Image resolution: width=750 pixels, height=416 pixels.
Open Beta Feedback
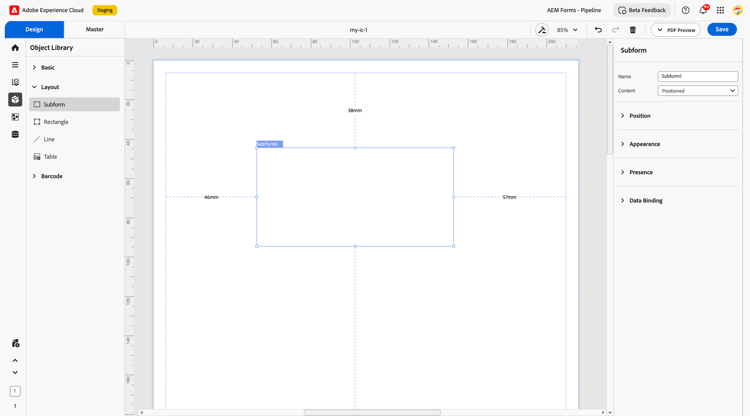click(642, 10)
